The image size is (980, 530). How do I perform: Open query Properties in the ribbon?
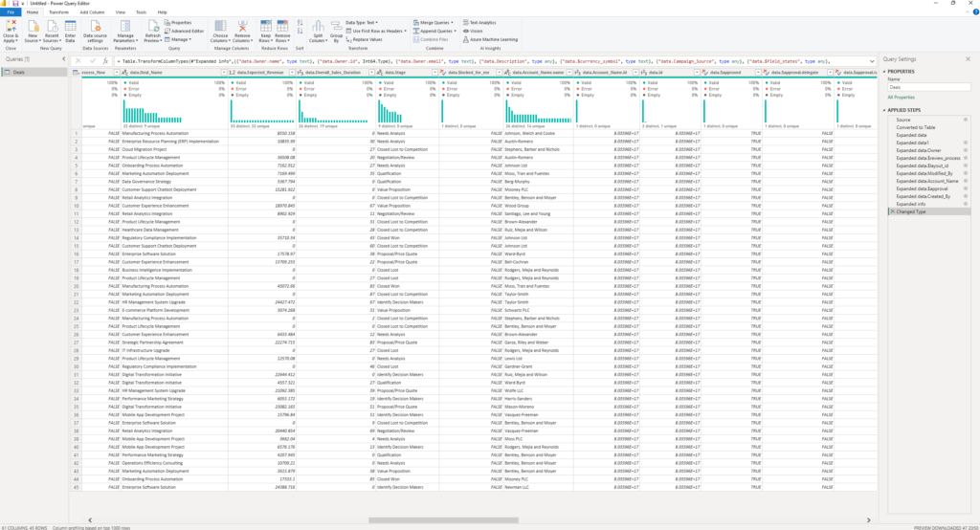click(178, 23)
